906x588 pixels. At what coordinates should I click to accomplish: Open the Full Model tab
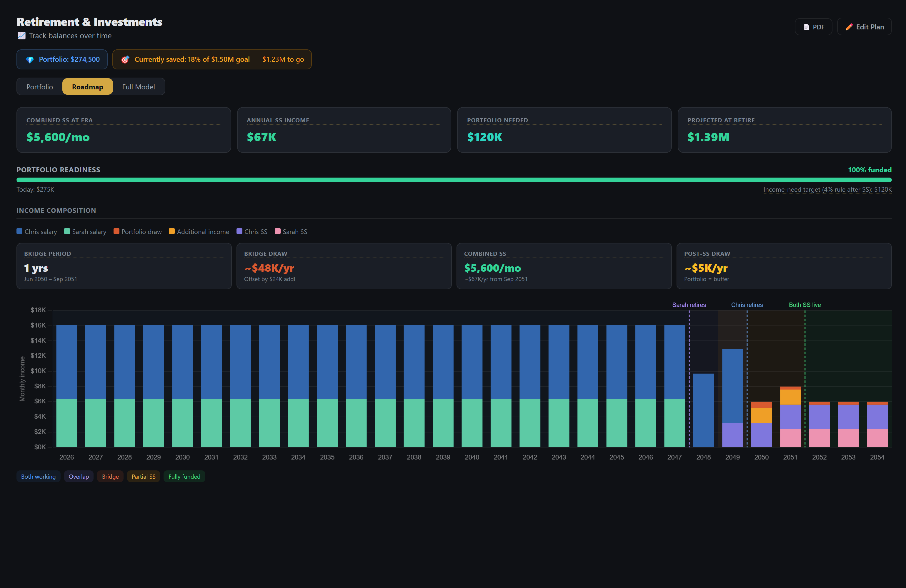coord(139,87)
